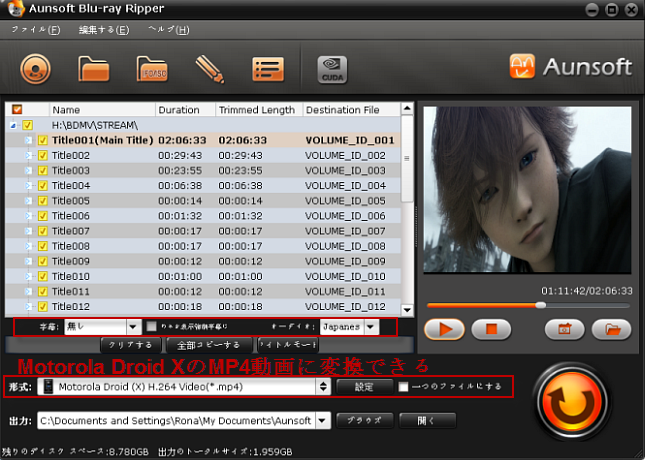Uncheck the select-all header checkbox
Viewport: 645px width, 460px height.
(x=17, y=109)
